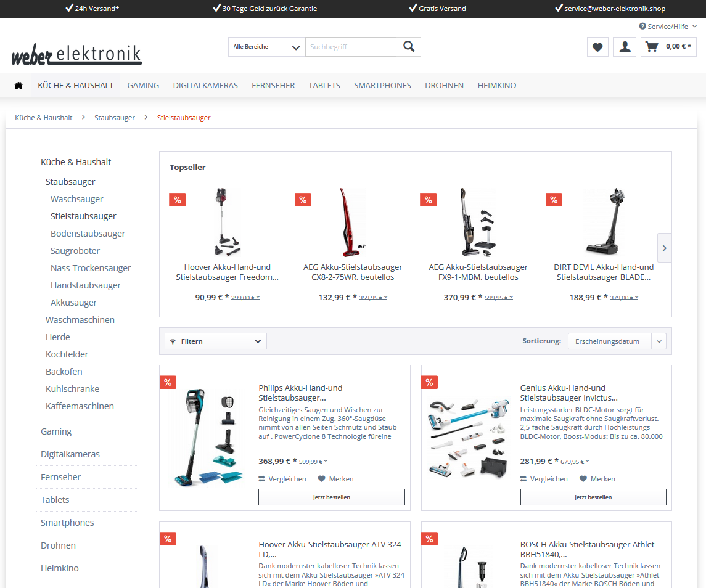Viewport: 706px width, 588px height.
Task: Click the search magnifier icon
Action: (409, 46)
